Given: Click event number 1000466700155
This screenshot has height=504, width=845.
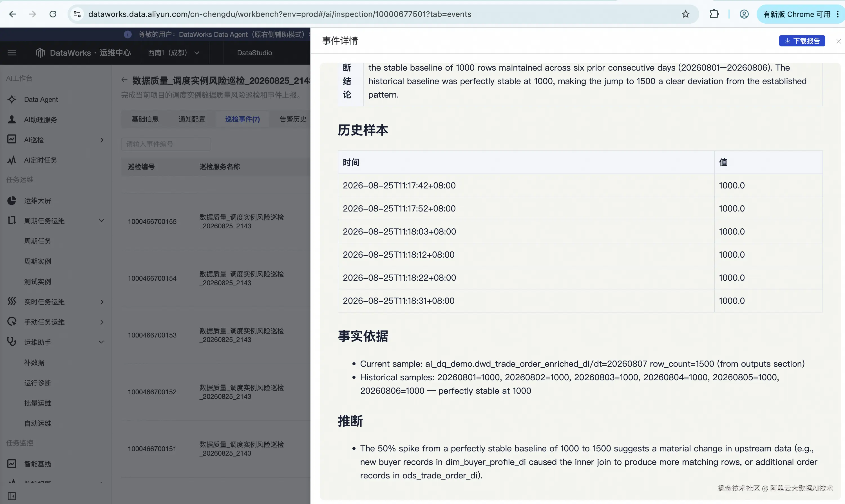Looking at the screenshot, I should coord(152,221).
